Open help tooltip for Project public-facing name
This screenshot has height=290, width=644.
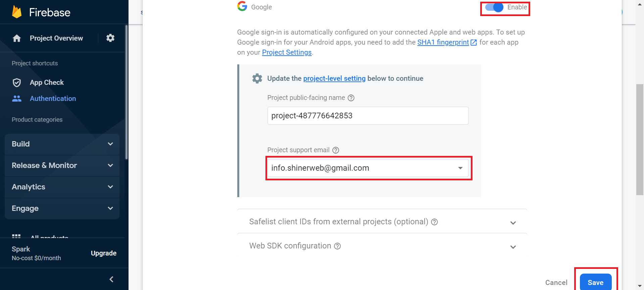point(351,98)
